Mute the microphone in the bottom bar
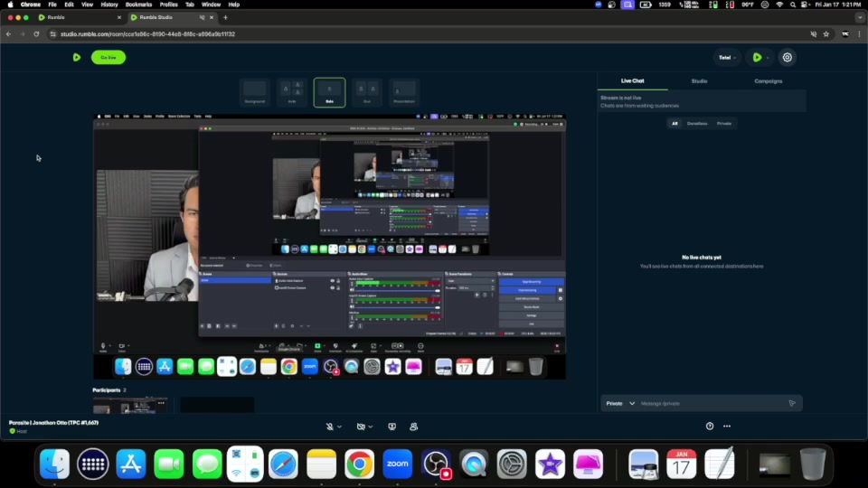 pos(330,426)
